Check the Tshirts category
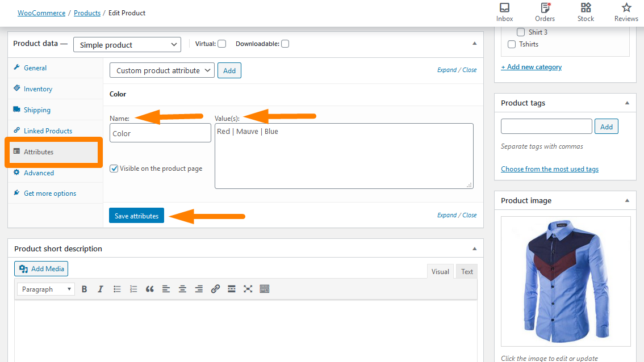Screen dimensions: 644x362 coord(512,44)
